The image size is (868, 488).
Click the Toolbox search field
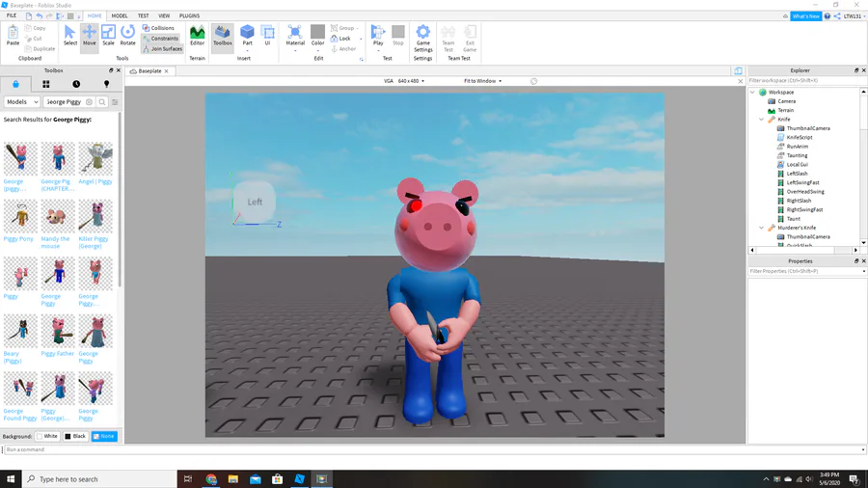click(x=65, y=102)
